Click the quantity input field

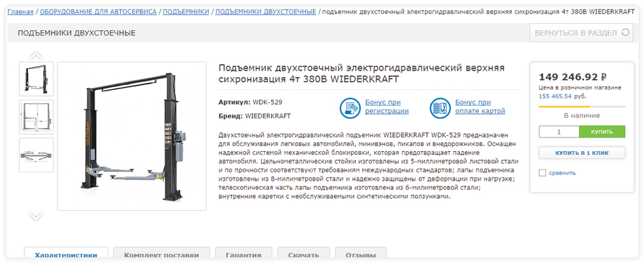(x=559, y=132)
